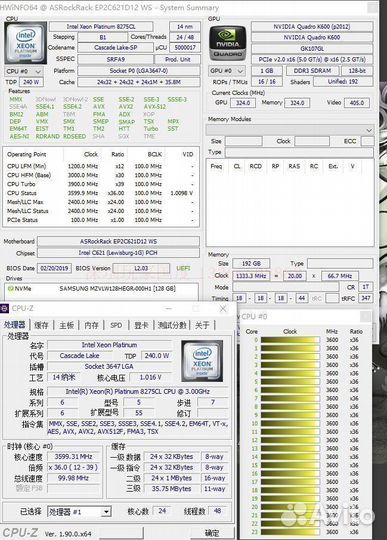Click the Chipset Intel C621 PCH field
387x540 pixels.
(118, 253)
